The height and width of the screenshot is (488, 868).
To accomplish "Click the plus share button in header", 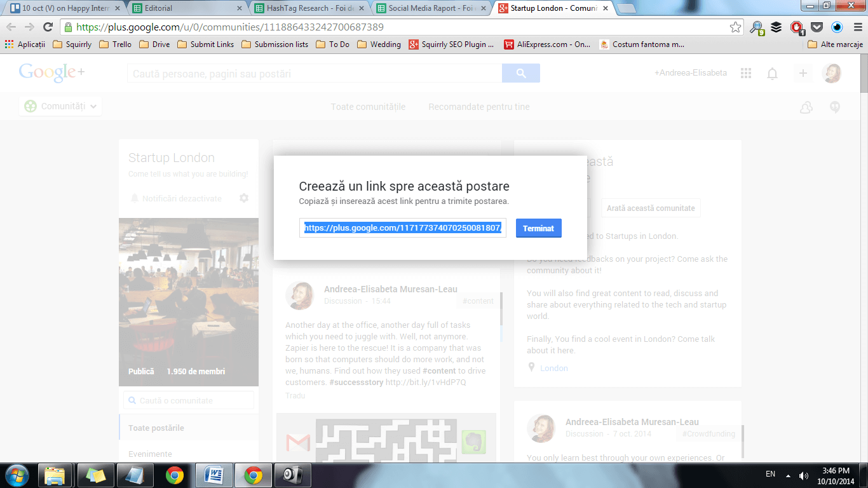I will coord(803,74).
